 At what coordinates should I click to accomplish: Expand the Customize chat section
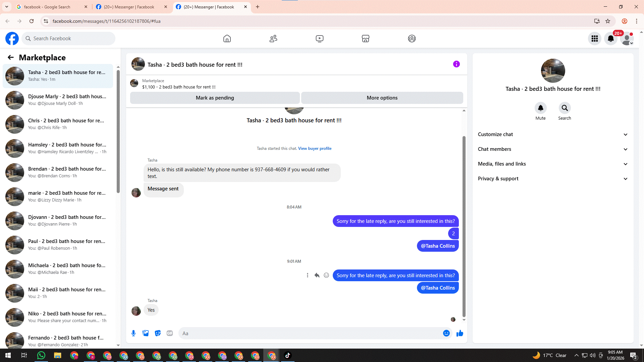pyautogui.click(x=552, y=134)
